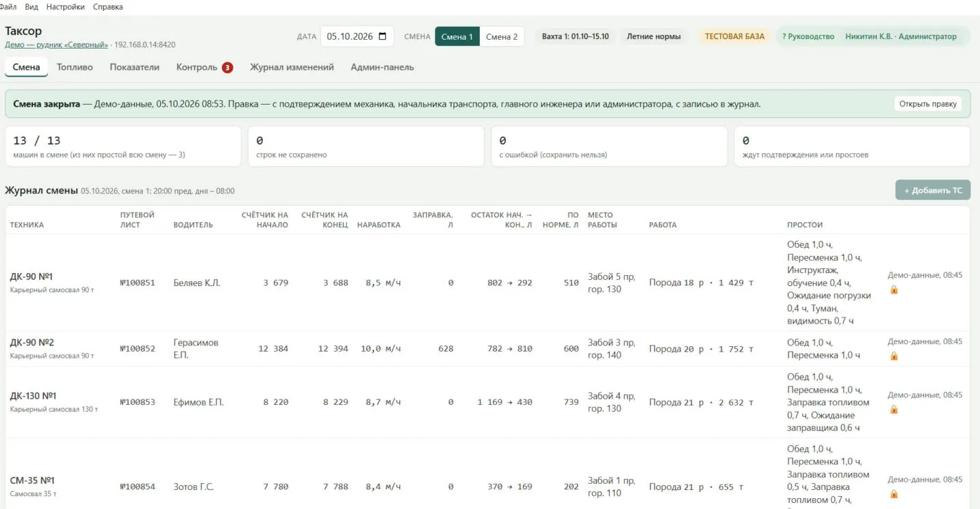Screen dimensions: 980x509
Task: Click work cell Порода 20 р · 1 752 т
Action: (x=701, y=349)
